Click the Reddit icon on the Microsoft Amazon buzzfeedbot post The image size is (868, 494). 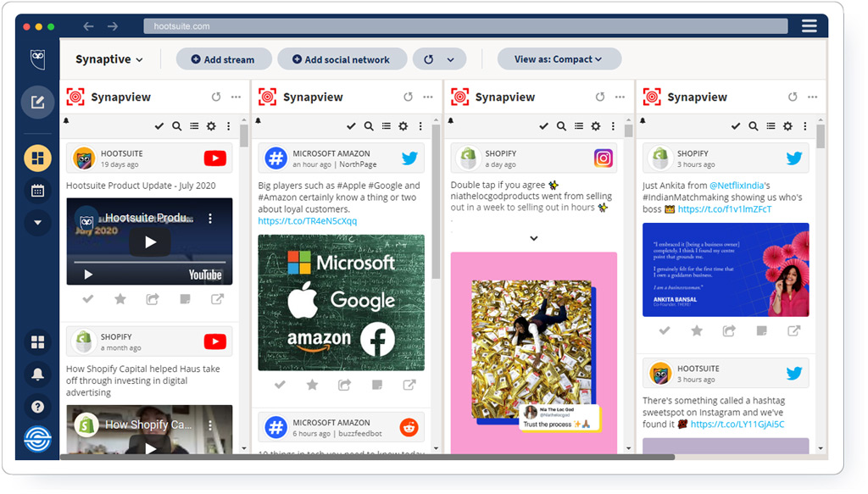tap(409, 427)
